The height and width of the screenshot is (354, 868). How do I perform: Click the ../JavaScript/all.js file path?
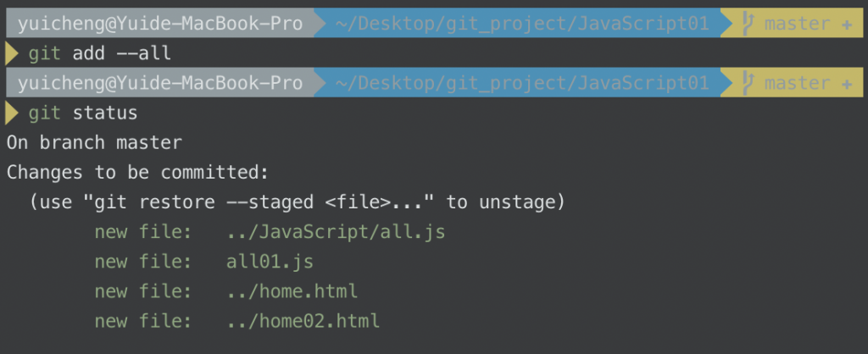pos(336,232)
